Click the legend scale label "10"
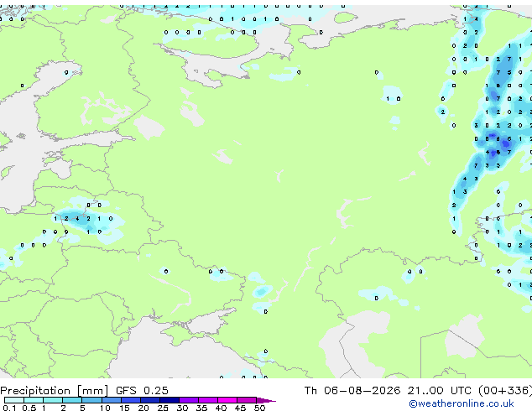 tap(105, 408)
